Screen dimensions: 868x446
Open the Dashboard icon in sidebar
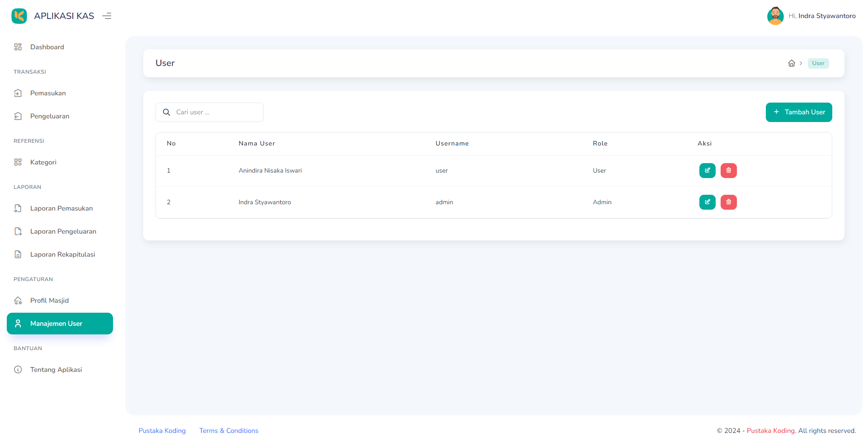click(x=18, y=47)
